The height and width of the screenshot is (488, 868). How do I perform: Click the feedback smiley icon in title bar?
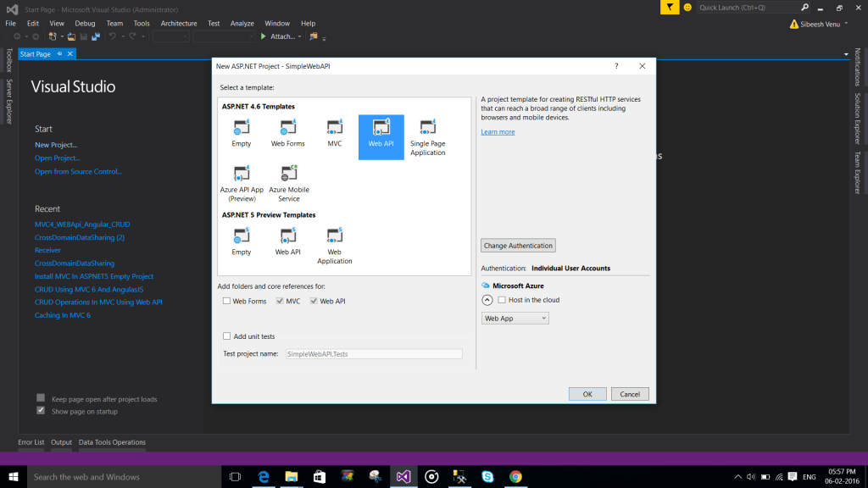coord(687,8)
